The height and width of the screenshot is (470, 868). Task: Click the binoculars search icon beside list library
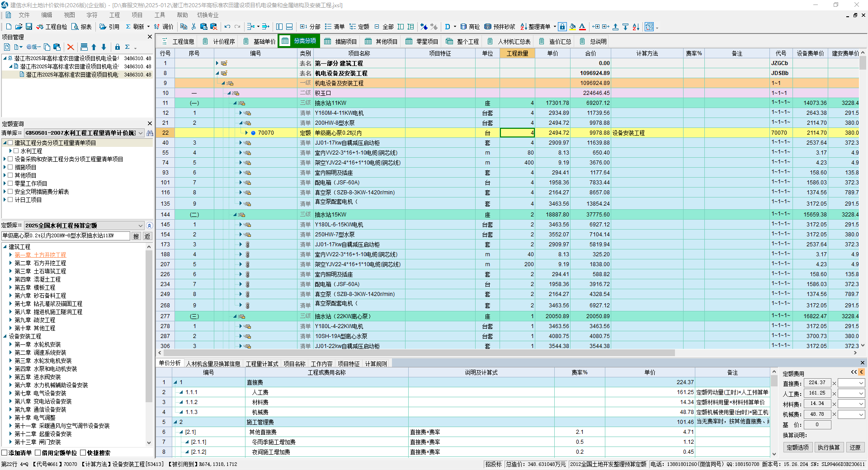pos(150,133)
